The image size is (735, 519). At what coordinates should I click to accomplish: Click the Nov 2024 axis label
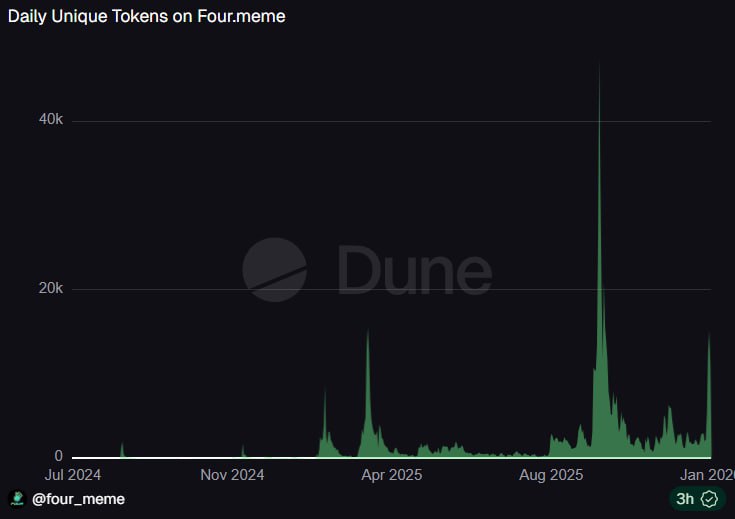click(232, 475)
